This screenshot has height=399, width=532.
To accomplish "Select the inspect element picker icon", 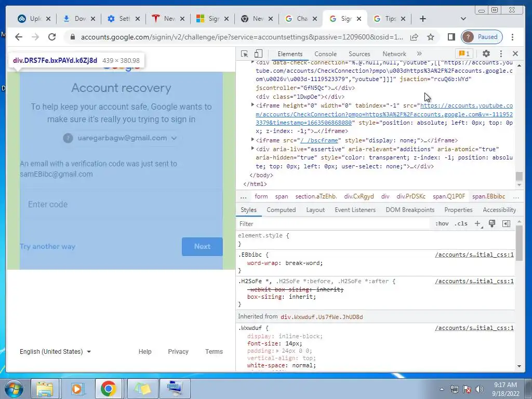I will (x=244, y=54).
